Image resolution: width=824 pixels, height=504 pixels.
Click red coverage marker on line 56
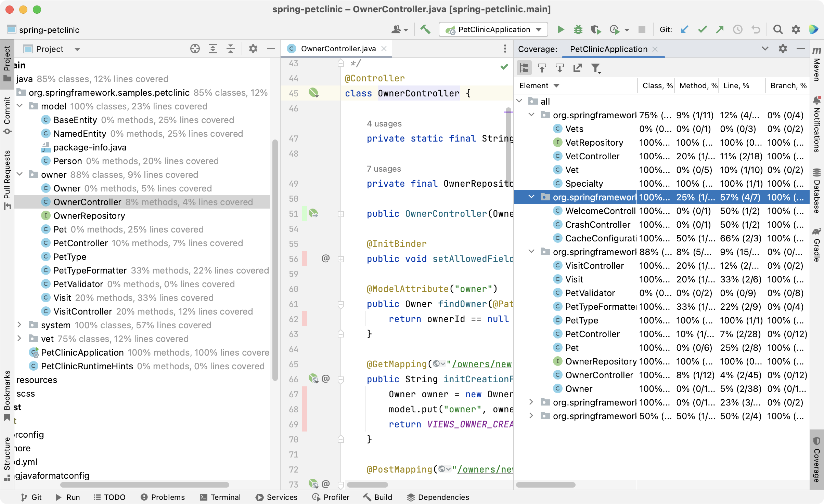click(305, 258)
